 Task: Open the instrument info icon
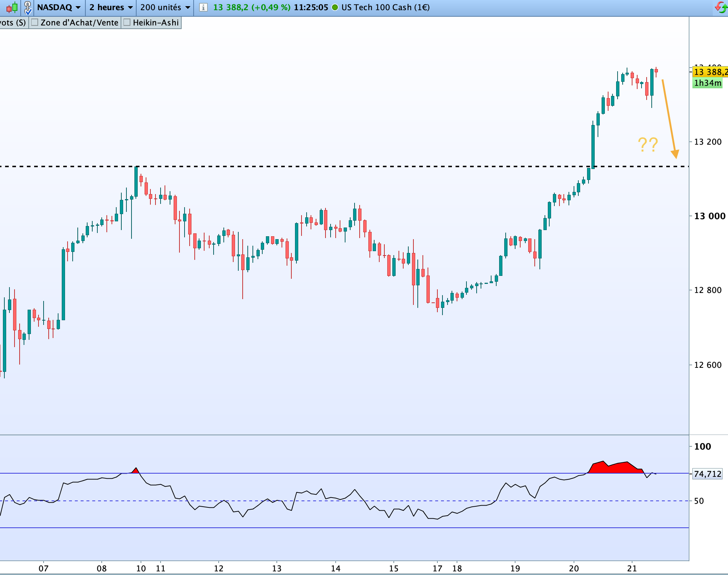pos(203,7)
